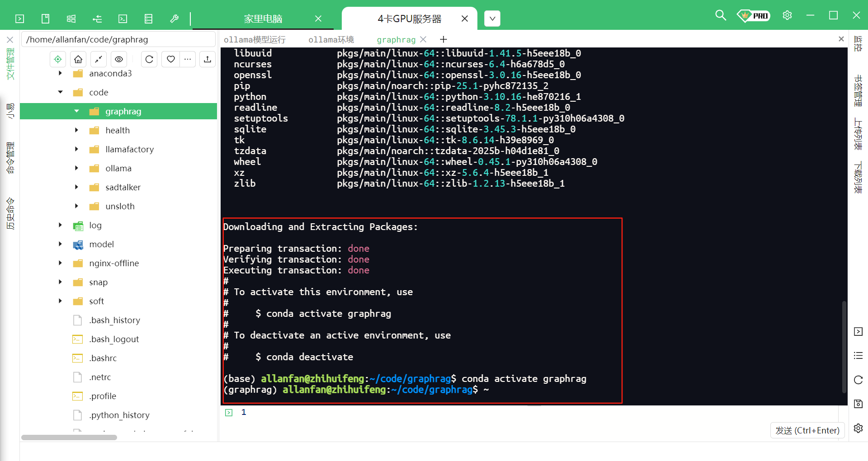Expand the health folder under graphrag
Image resolution: width=868 pixels, height=461 pixels.
click(76, 130)
